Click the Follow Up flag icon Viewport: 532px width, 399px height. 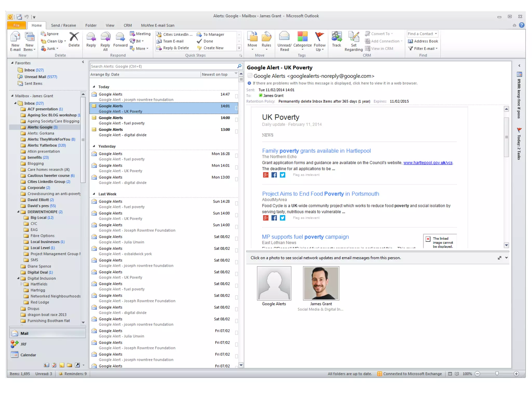tap(319, 37)
